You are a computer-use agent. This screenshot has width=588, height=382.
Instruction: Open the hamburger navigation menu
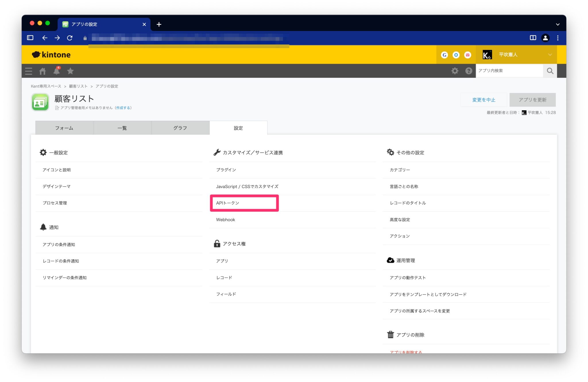[x=28, y=71]
